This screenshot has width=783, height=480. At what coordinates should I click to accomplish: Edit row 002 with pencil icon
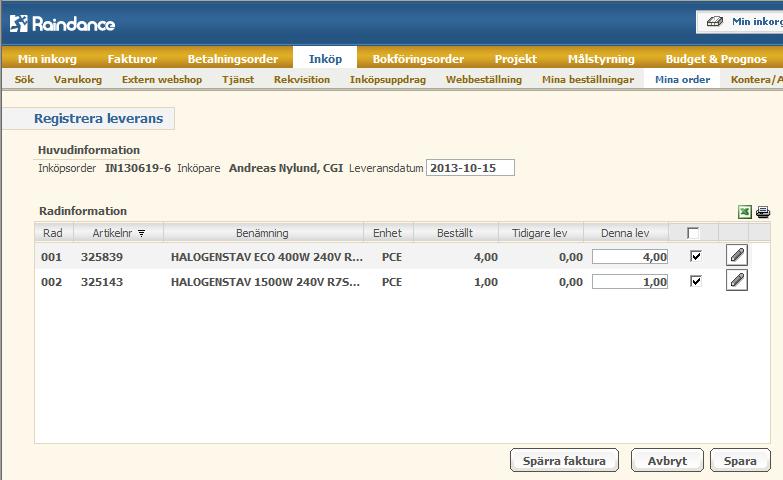click(x=737, y=281)
